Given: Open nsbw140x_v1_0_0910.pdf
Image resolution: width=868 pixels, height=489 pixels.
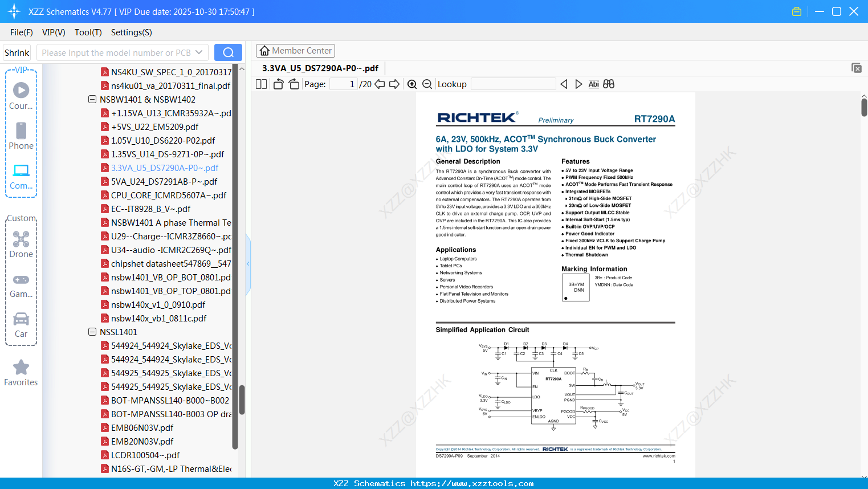Looking at the screenshot, I should 153,304.
